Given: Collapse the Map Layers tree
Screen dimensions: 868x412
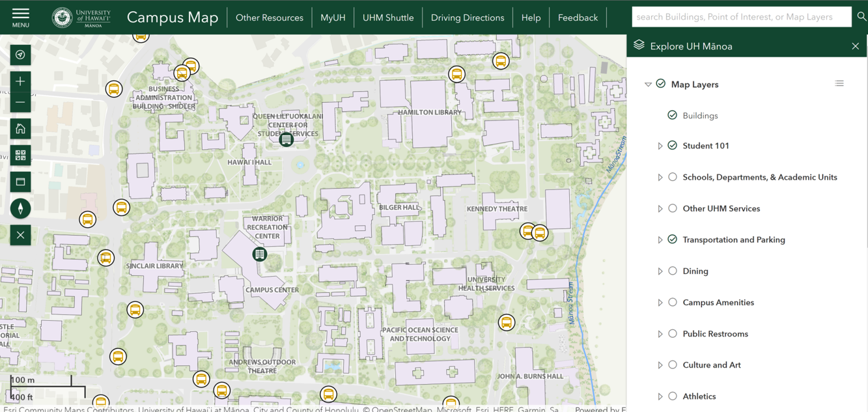Looking at the screenshot, I should (648, 85).
